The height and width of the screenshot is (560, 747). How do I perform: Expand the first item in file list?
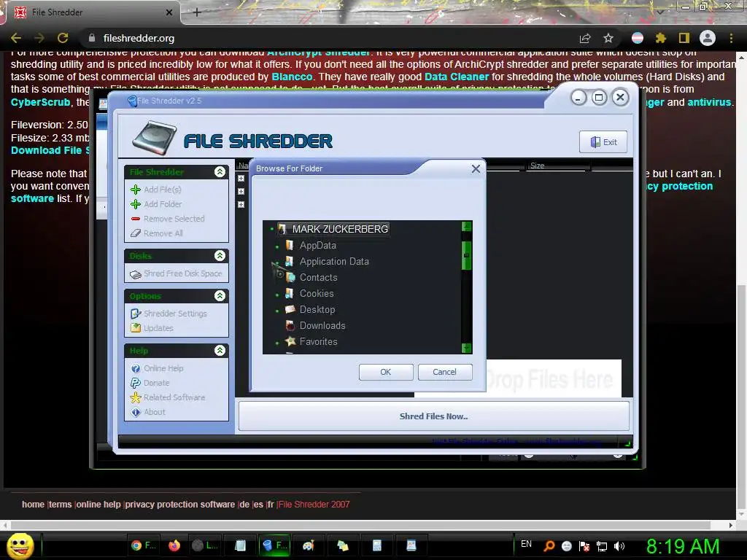coord(241,179)
